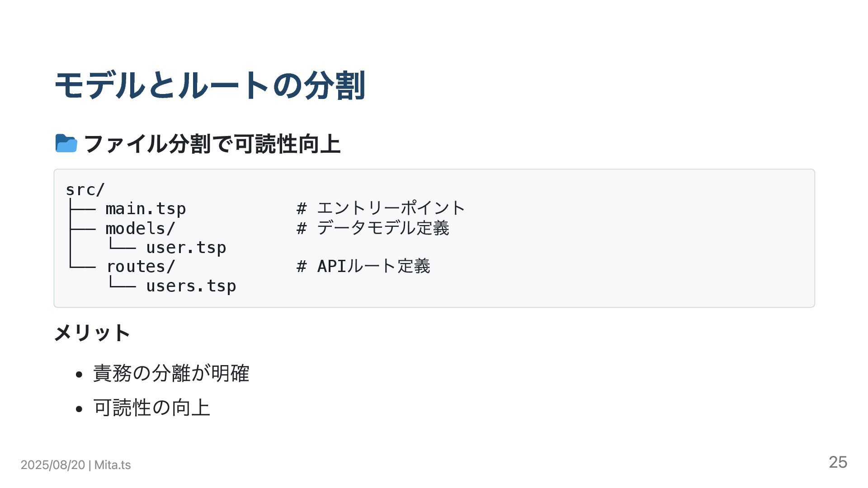This screenshot has width=868, height=488.
Task: Select models/ folder in the tree
Action: pyautogui.click(x=140, y=228)
